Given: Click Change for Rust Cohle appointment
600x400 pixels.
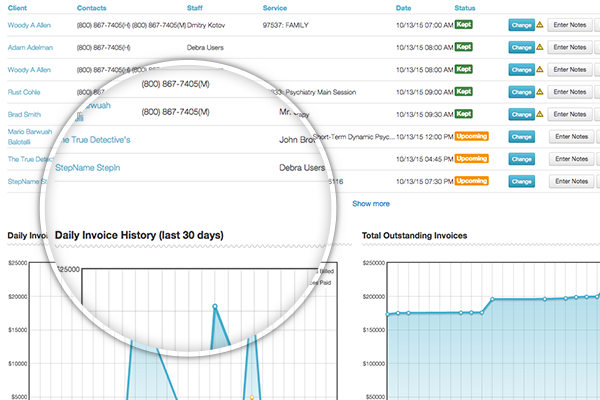Looking at the screenshot, I should [522, 92].
